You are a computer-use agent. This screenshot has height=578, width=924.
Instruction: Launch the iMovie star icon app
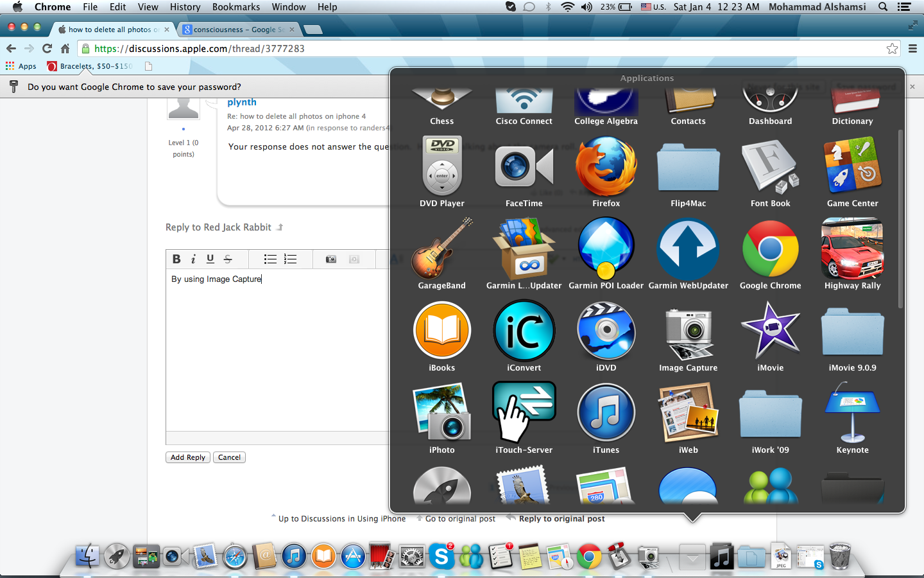(771, 331)
